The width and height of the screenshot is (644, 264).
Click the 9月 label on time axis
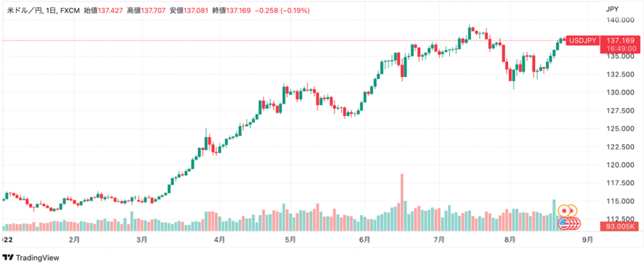(588, 240)
